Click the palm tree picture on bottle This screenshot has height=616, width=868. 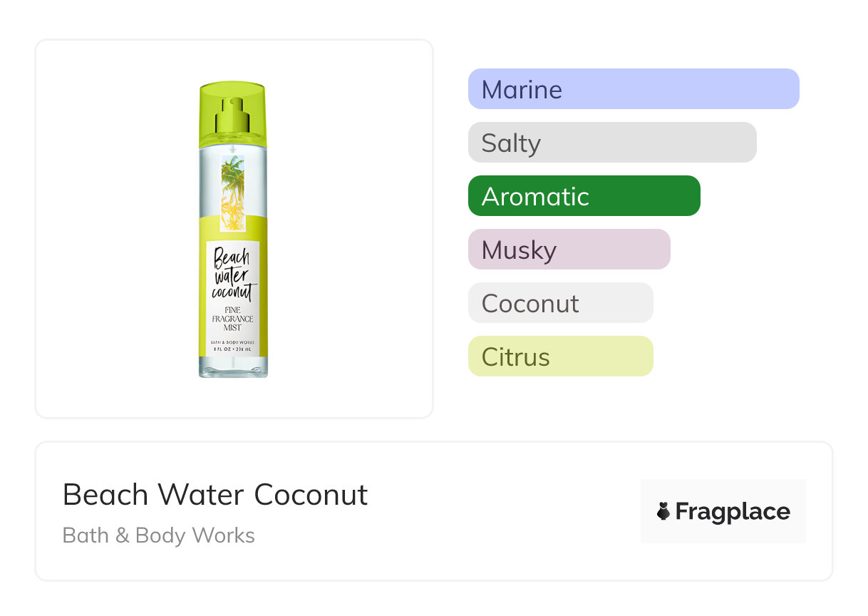point(232,192)
